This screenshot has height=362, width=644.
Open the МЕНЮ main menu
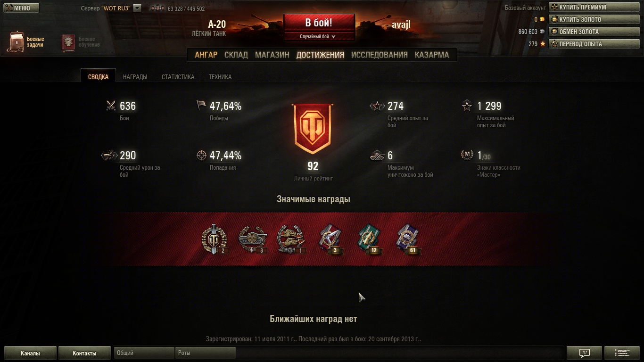point(21,8)
